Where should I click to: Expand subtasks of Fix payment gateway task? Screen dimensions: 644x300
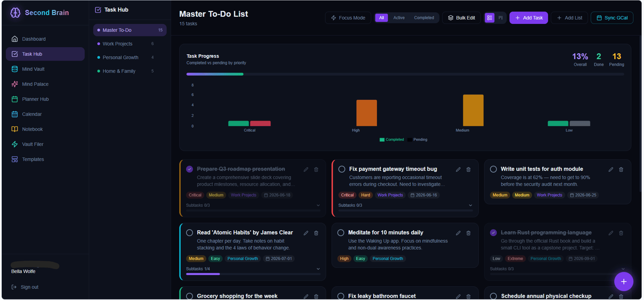click(471, 205)
